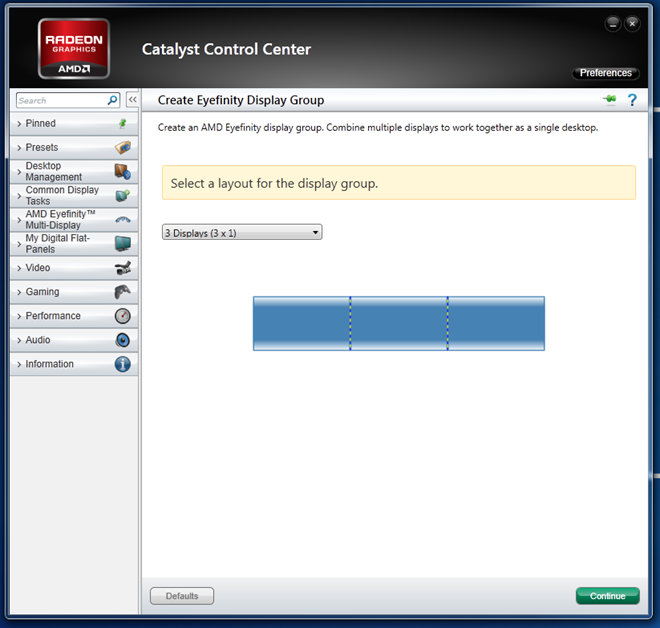Click the AMD Eyefinity Multi-Display icon
The height and width of the screenshot is (628, 660).
(123, 219)
